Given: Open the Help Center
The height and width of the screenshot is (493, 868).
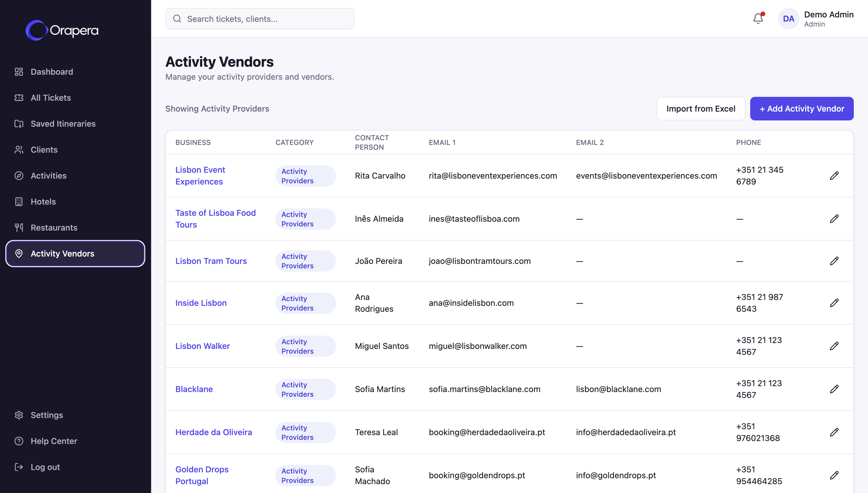Looking at the screenshot, I should 75,441.
